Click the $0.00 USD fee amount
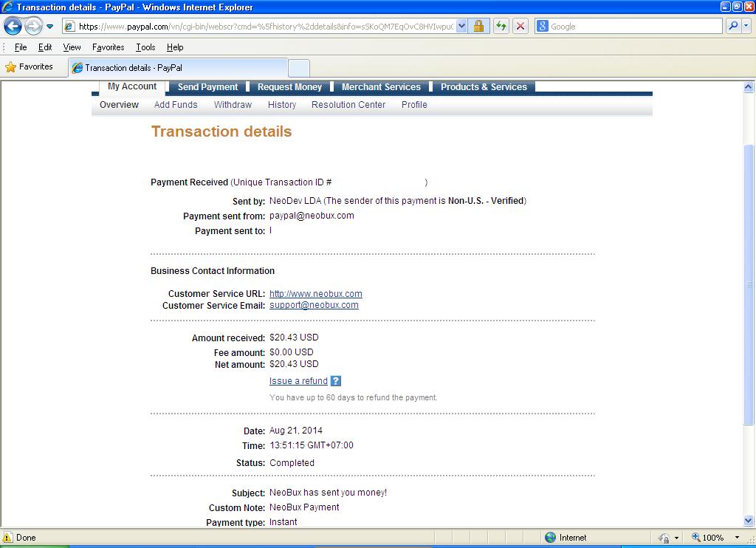Image resolution: width=756 pixels, height=548 pixels. point(291,352)
